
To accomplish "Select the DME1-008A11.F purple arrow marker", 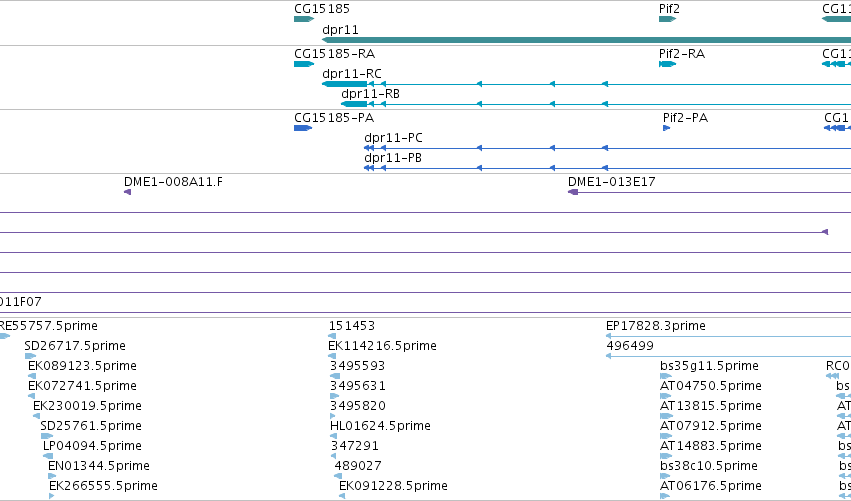I will click(x=128, y=192).
